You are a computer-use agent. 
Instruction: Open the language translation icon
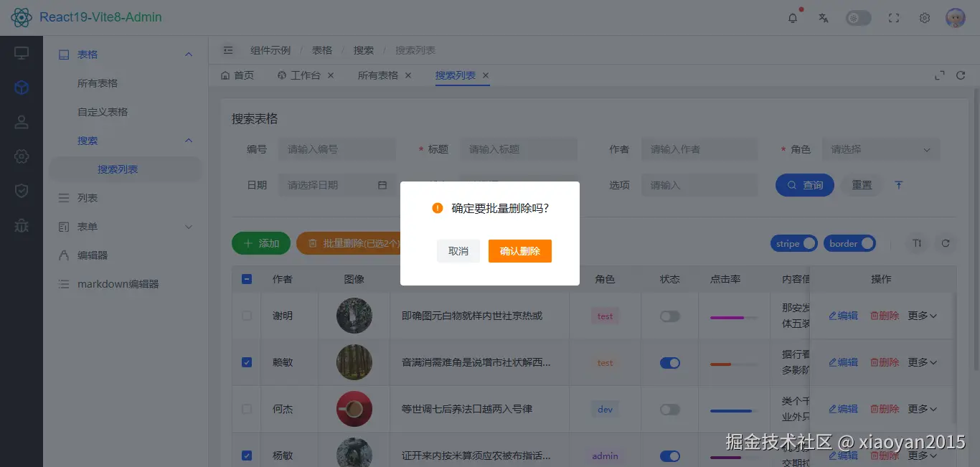[824, 18]
